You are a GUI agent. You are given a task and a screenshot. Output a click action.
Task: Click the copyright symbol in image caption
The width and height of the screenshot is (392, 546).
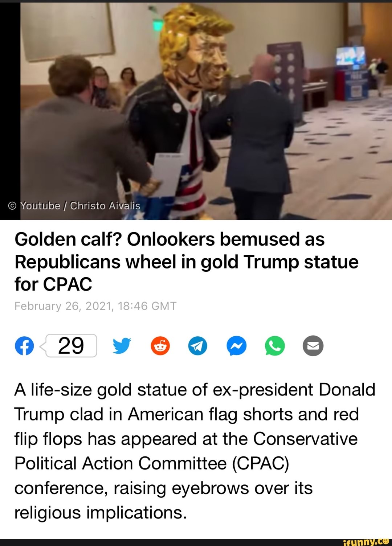12,206
